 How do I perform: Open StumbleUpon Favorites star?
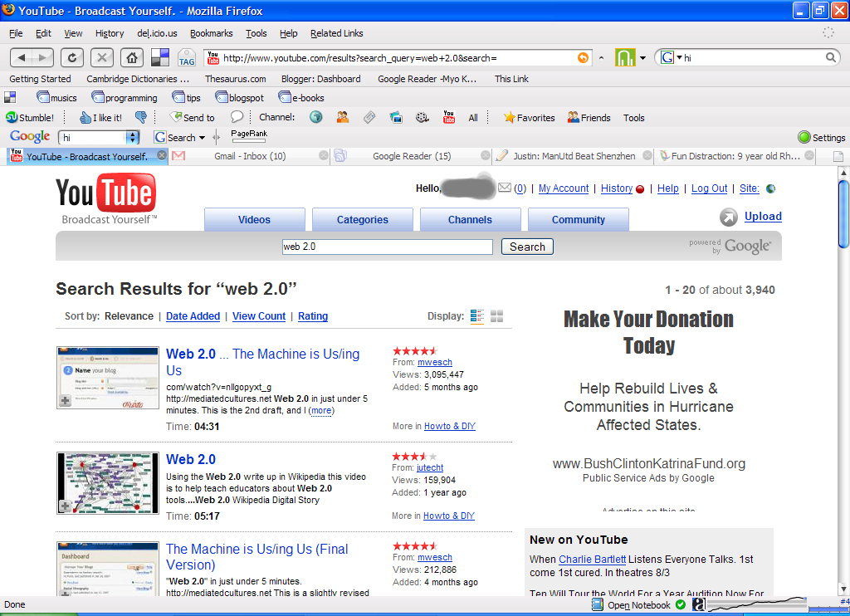coord(529,118)
